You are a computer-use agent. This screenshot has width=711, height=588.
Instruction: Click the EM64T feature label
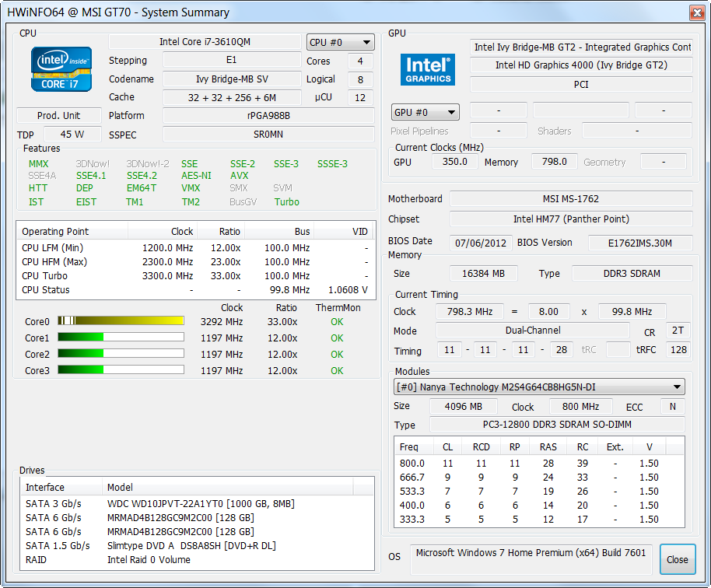coord(142,187)
